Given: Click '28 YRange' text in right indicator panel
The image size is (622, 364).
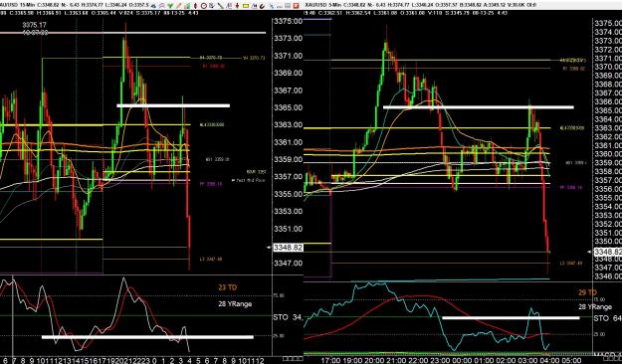Looking at the screenshot, I should coord(595,307).
